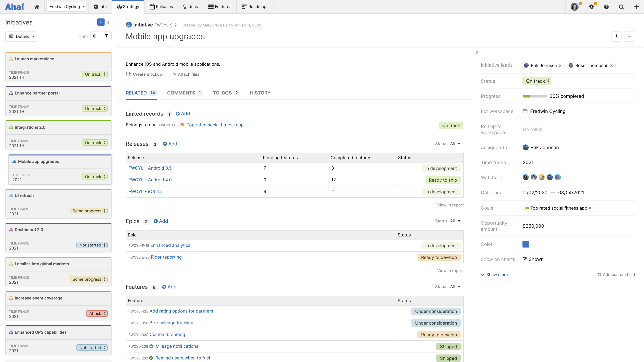Click the blue Color swatch
The image size is (644, 362).
click(x=526, y=244)
